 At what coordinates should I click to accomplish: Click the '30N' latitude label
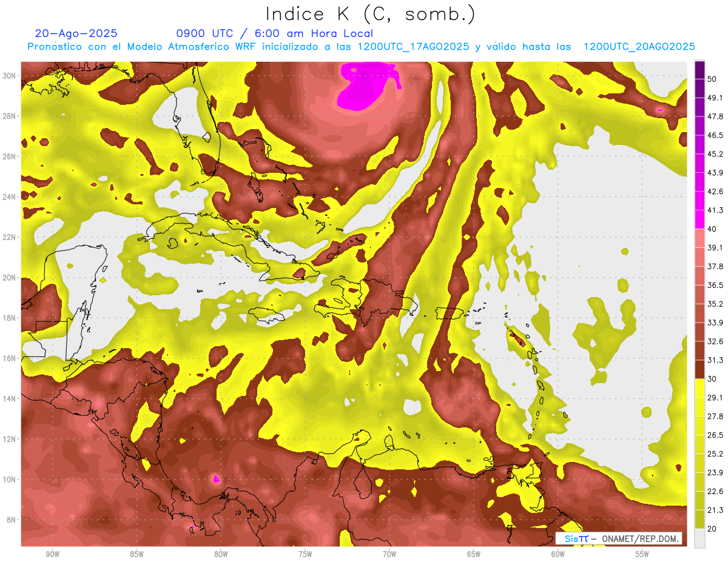[10, 76]
